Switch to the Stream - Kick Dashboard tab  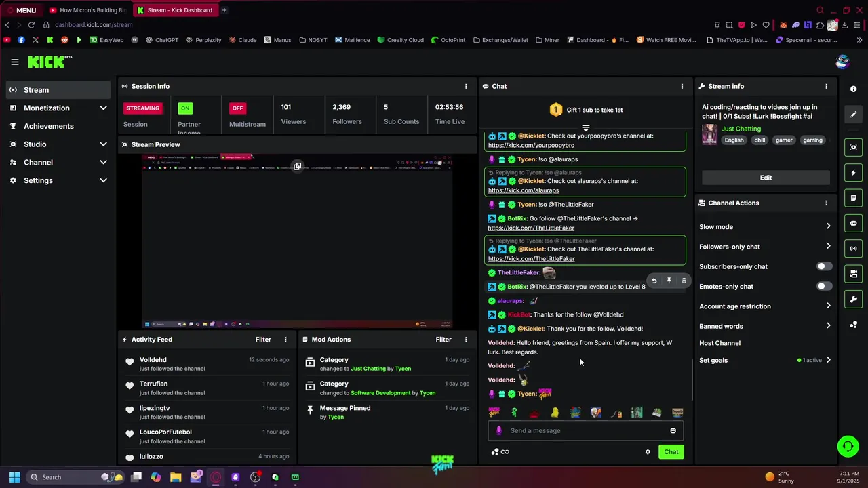pyautogui.click(x=174, y=10)
